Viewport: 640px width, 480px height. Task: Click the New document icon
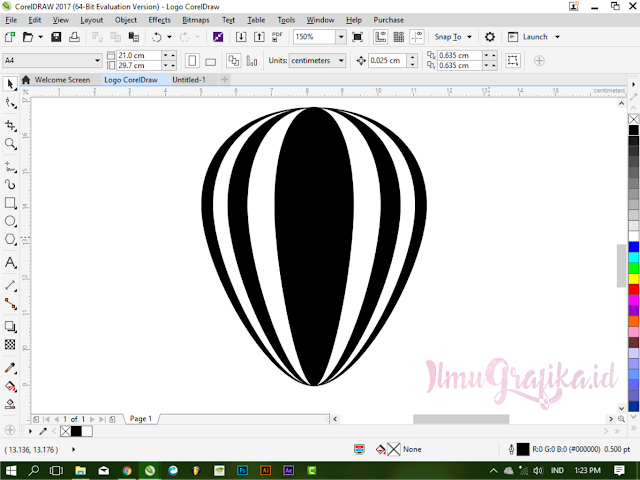[x=10, y=37]
